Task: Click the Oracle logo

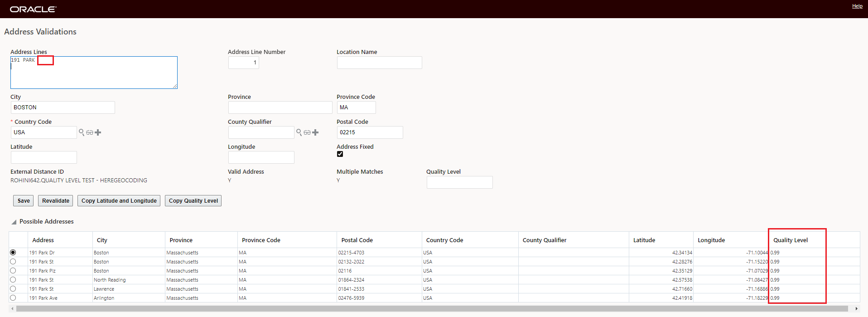Action: coord(33,9)
